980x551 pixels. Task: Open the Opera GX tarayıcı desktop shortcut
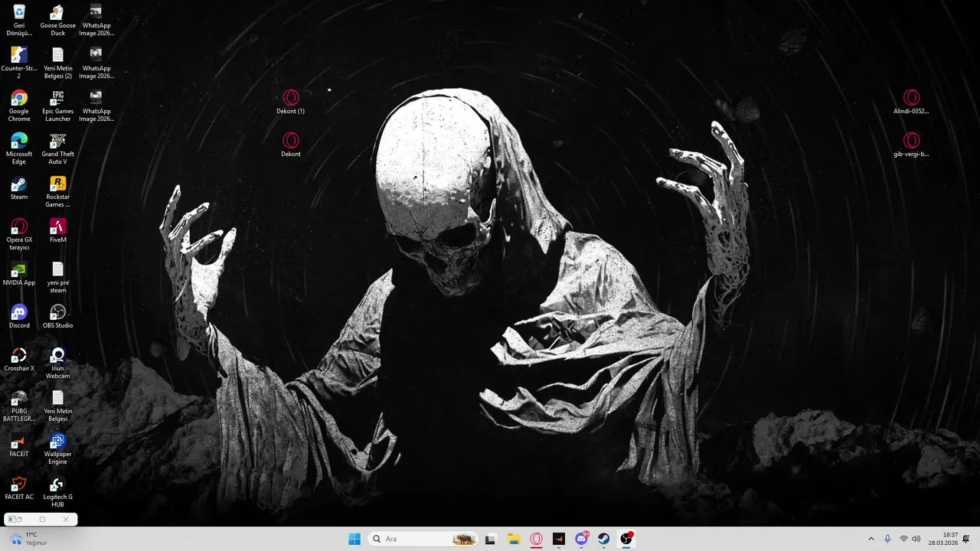click(19, 234)
